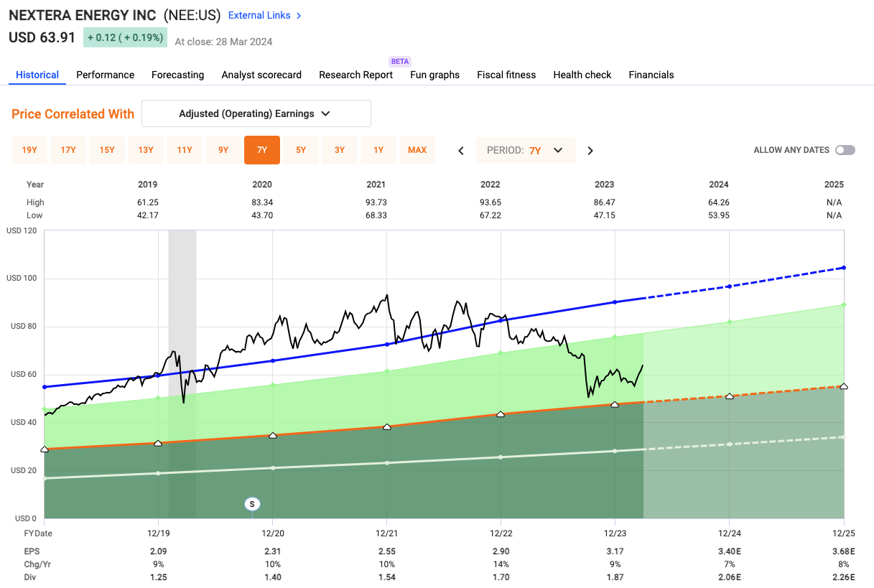
Task: Select the 5Y timeframe button
Action: pyautogui.click(x=301, y=150)
